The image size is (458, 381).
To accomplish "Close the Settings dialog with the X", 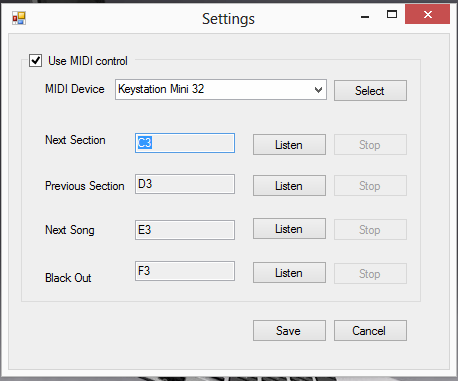I will (427, 14).
